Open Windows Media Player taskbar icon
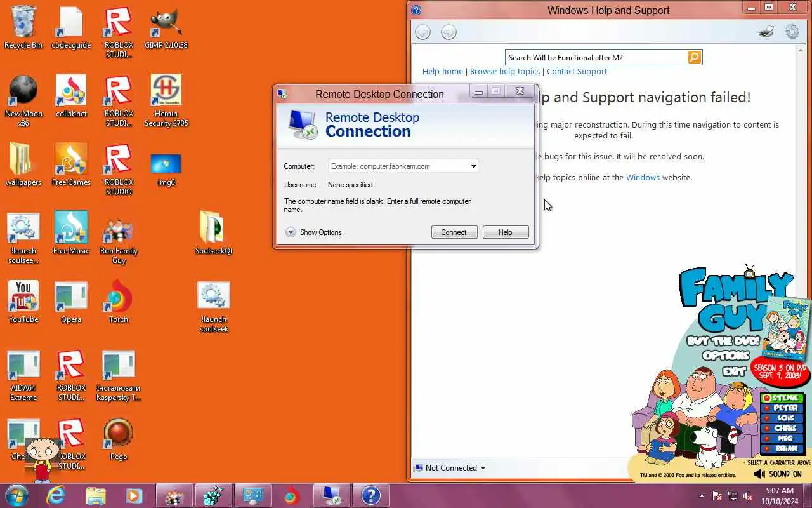 point(134,495)
